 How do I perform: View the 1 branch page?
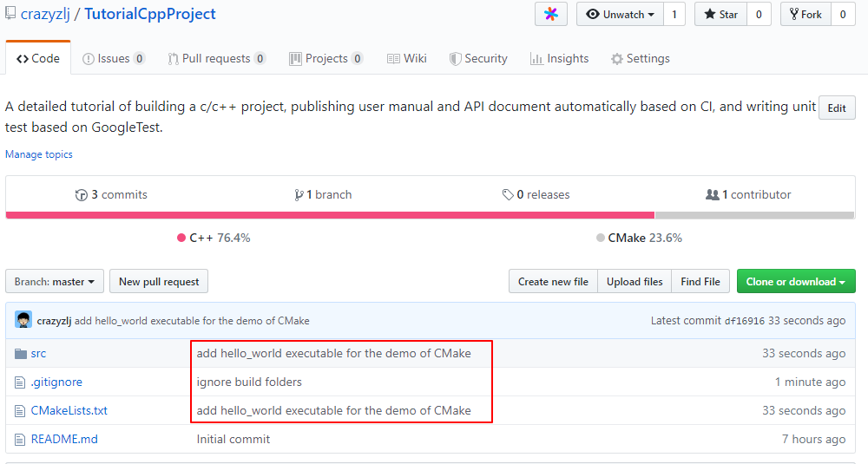[323, 194]
